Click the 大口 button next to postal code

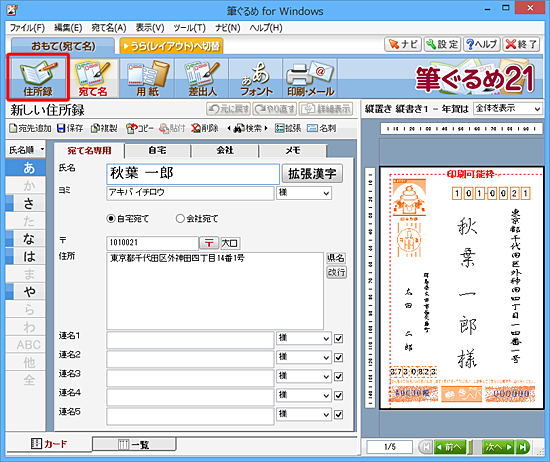[x=230, y=243]
